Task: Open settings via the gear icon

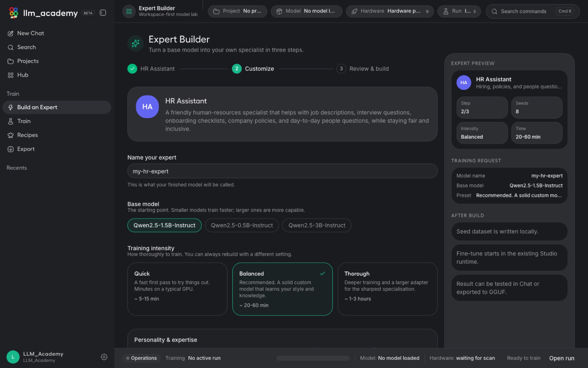Action: click(104, 357)
